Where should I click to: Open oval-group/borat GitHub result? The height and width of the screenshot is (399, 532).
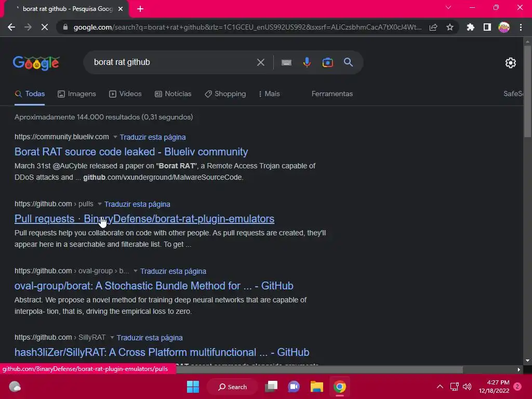click(x=154, y=286)
